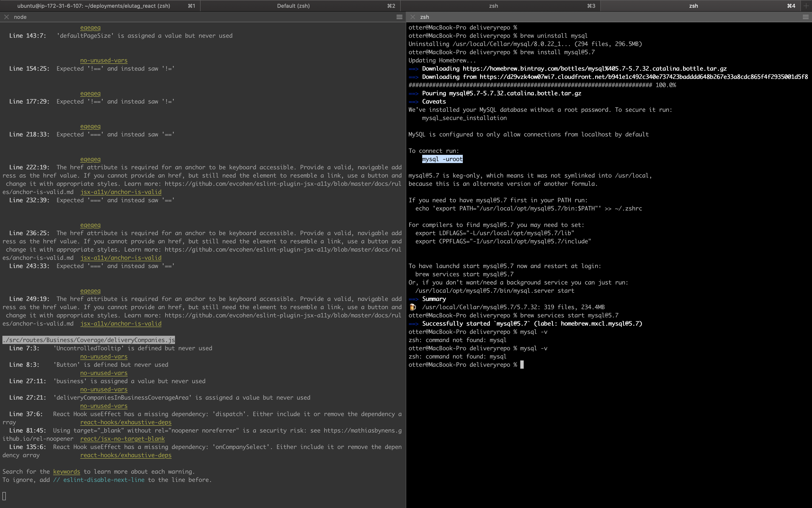Image resolution: width=812 pixels, height=508 pixels.
Task: Click the Cellar summary line with beer icon
Action: (x=507, y=307)
